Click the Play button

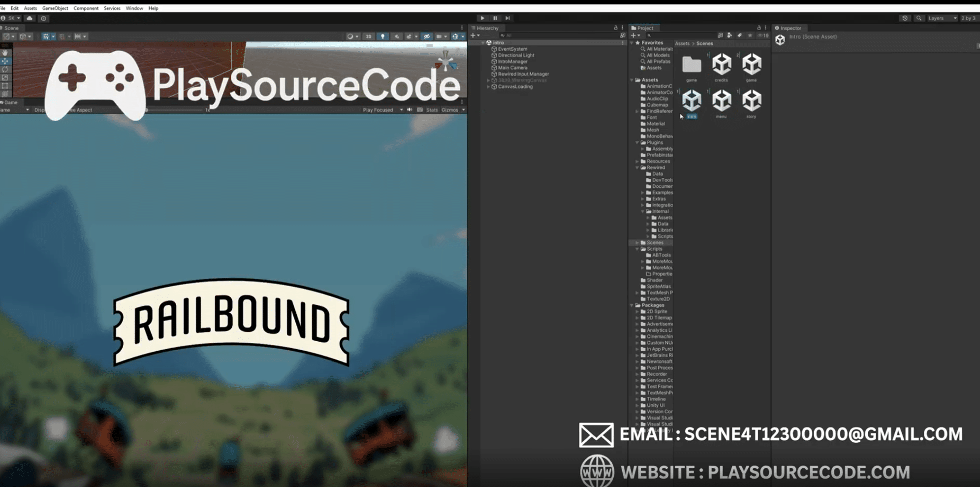click(x=482, y=18)
